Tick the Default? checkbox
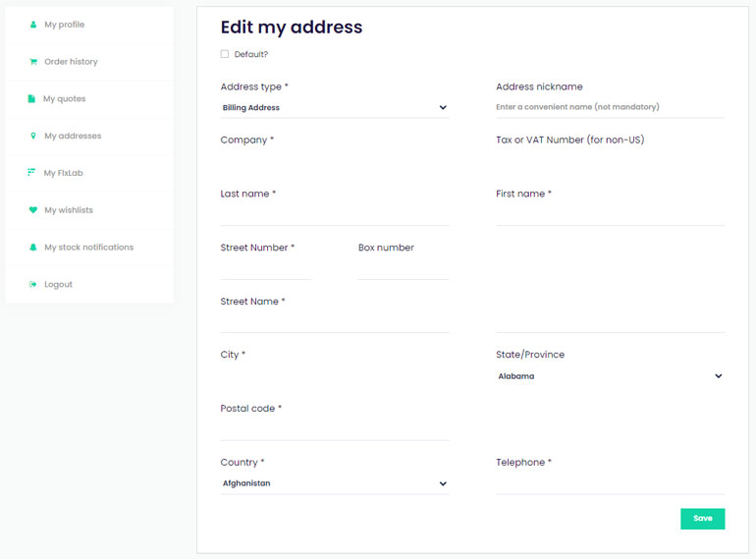The image size is (756, 559). point(225,54)
